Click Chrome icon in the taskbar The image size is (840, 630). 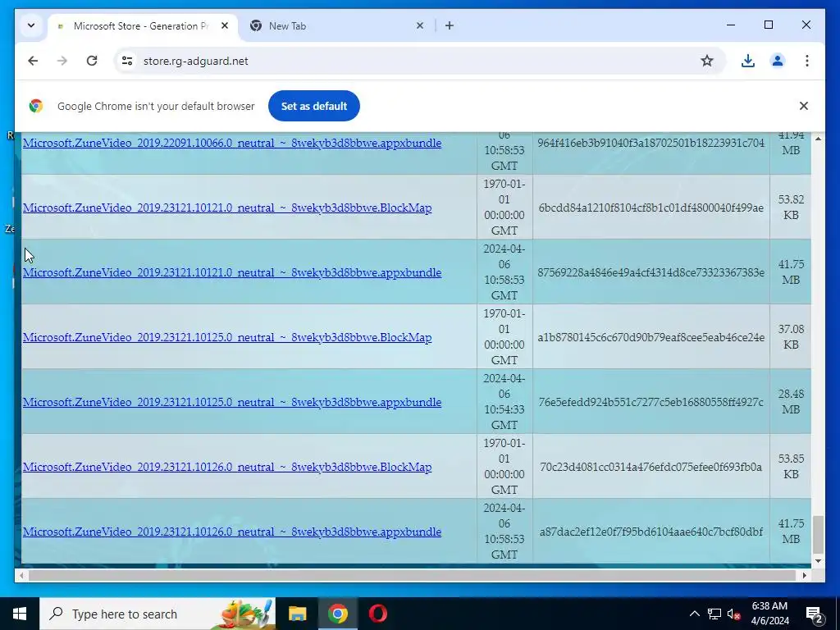pos(337,614)
